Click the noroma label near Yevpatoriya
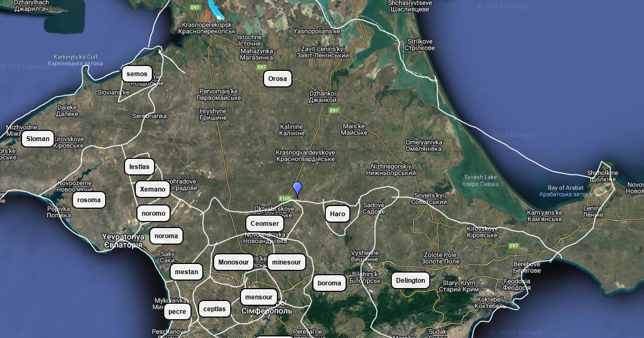 tap(166, 236)
